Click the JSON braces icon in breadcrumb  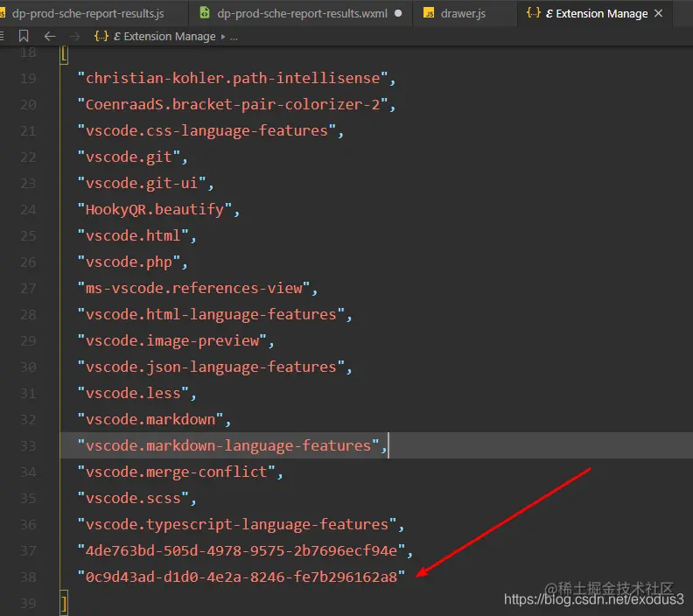coord(101,36)
